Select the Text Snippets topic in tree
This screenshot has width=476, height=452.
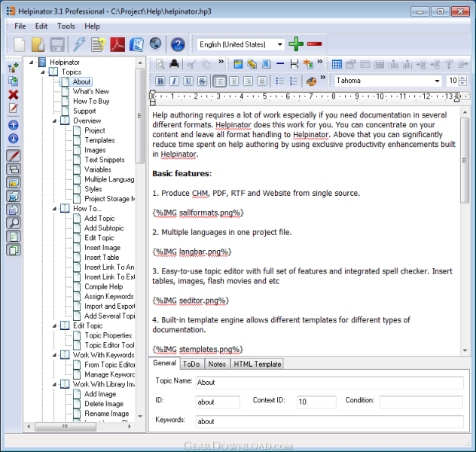(105, 160)
